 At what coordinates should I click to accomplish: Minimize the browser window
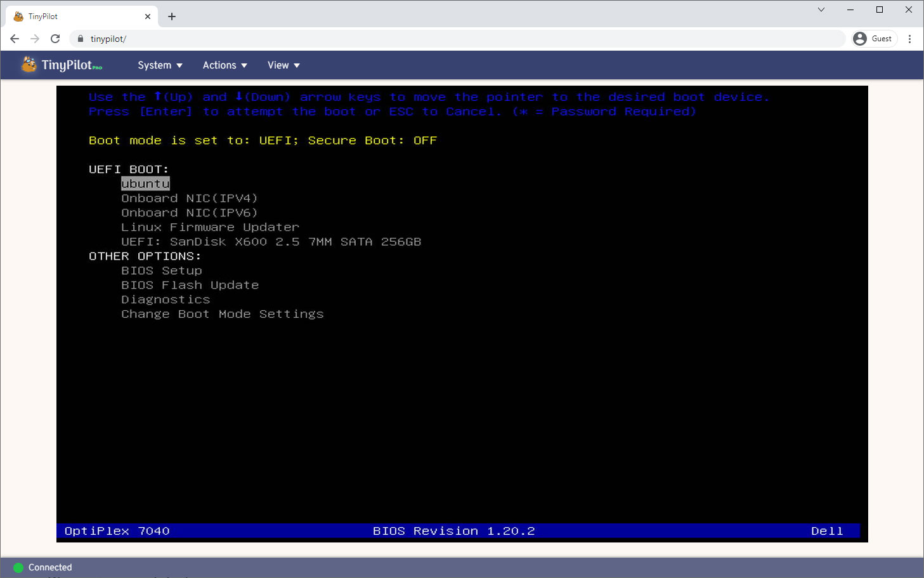pos(850,10)
